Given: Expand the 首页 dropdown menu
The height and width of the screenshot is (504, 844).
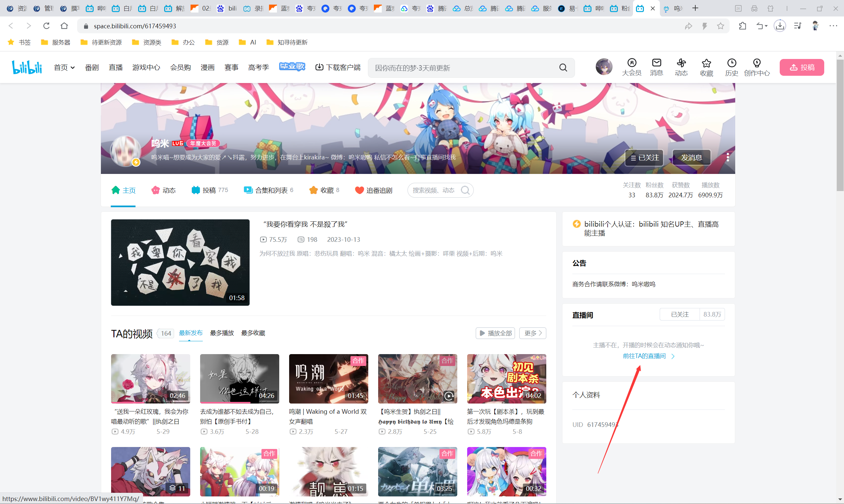Looking at the screenshot, I should 64,67.
